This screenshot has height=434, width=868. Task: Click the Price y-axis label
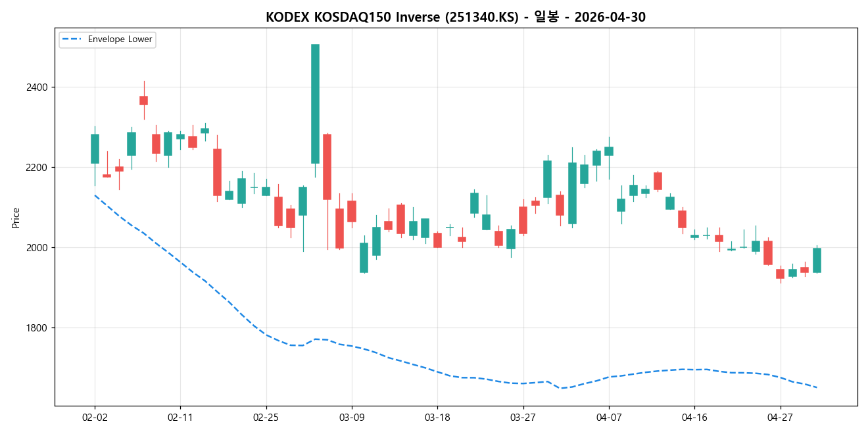pyautogui.click(x=16, y=218)
